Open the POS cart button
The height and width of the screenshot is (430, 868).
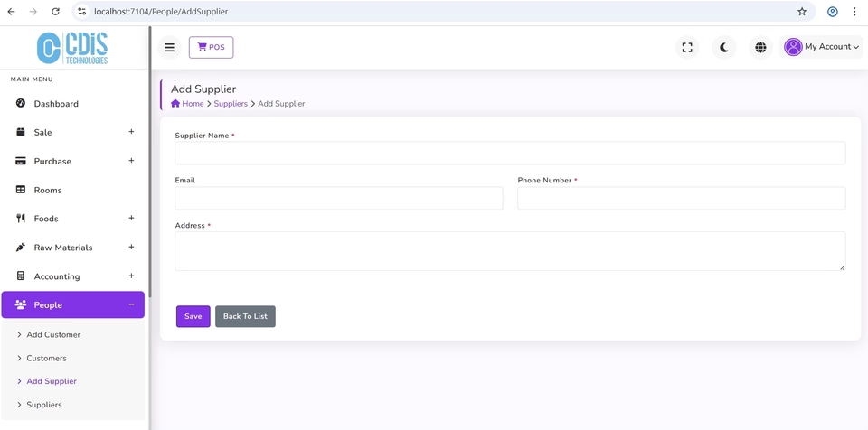point(211,48)
